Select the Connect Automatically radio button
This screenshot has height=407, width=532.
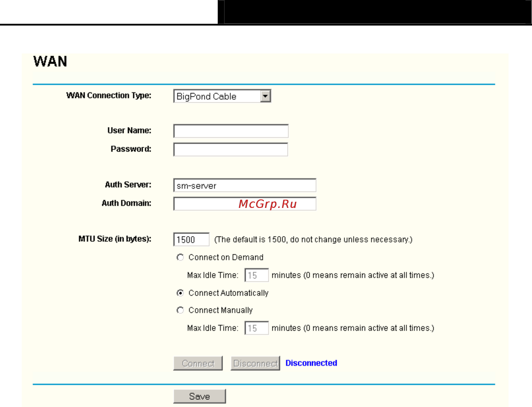point(180,293)
